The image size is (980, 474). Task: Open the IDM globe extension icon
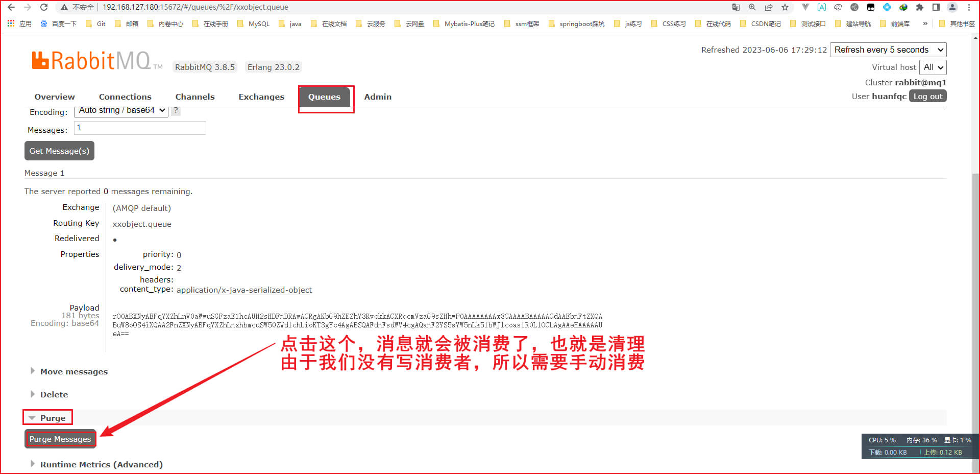pyautogui.click(x=903, y=7)
